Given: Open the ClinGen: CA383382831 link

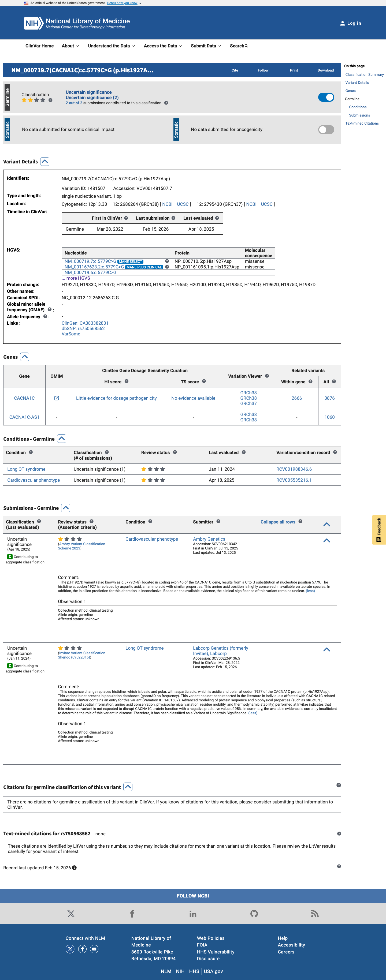Looking at the screenshot, I should [85, 323].
